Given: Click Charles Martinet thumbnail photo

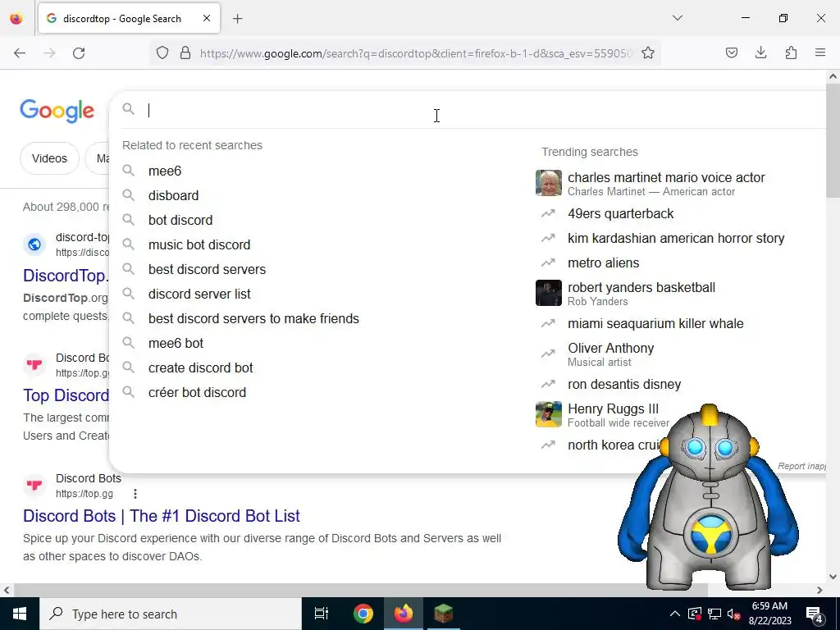Looking at the screenshot, I should [x=549, y=183].
